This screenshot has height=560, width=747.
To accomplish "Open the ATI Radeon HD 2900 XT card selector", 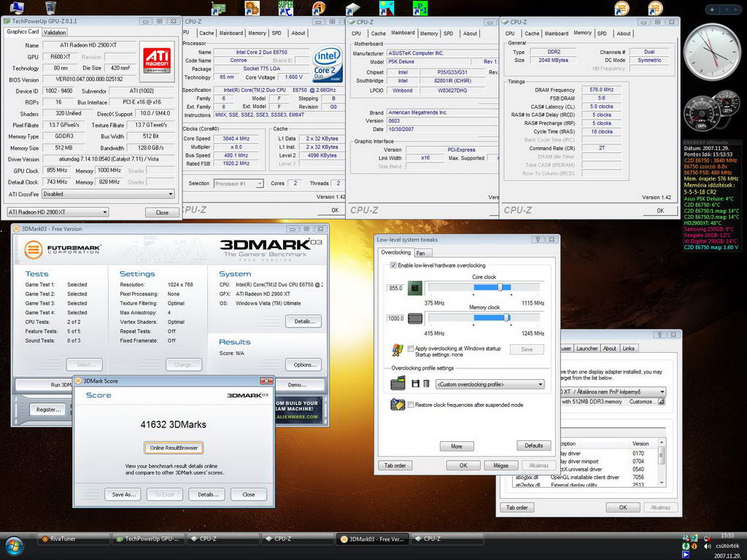I will click(58, 212).
